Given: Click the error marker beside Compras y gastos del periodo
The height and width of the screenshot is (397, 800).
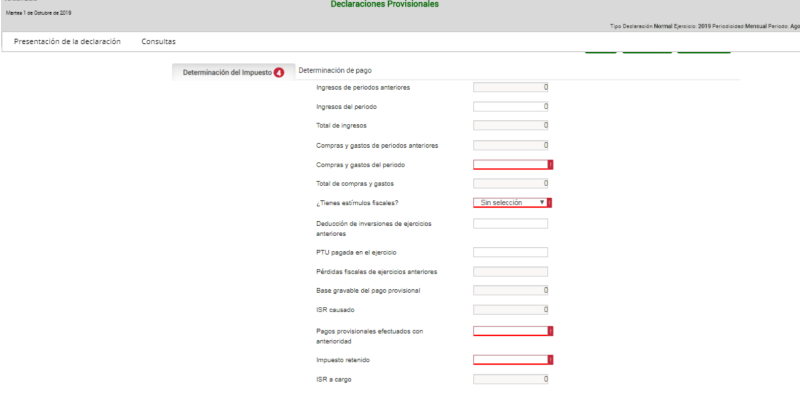Looking at the screenshot, I should coord(551,165).
